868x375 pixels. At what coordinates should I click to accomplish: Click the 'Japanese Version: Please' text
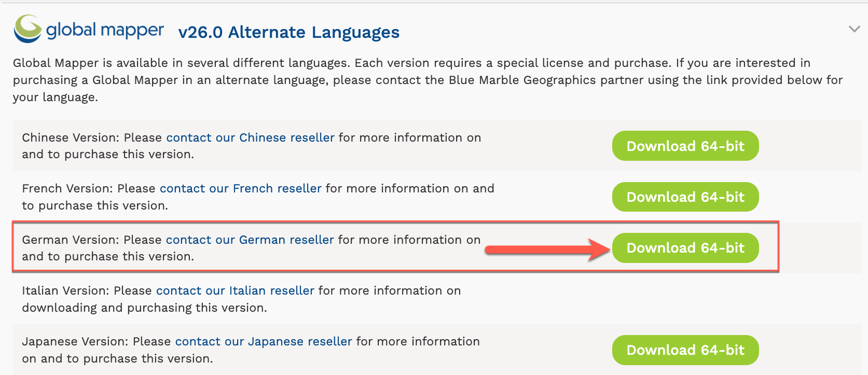pyautogui.click(x=97, y=341)
